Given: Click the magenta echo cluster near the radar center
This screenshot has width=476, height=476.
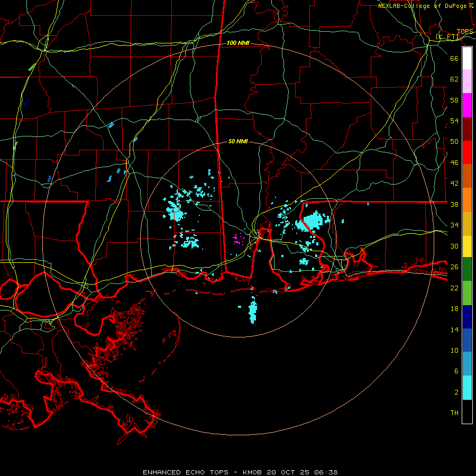Looking at the screenshot, I should (238, 239).
